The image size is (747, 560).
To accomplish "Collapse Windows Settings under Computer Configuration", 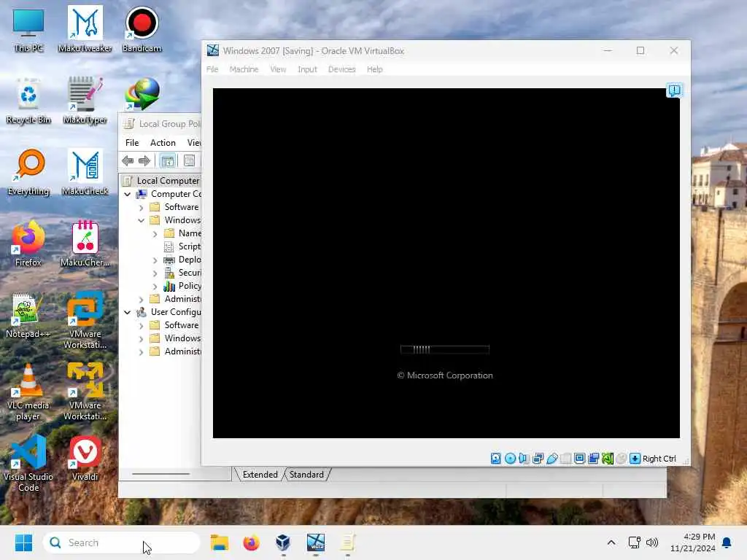I will (x=141, y=220).
